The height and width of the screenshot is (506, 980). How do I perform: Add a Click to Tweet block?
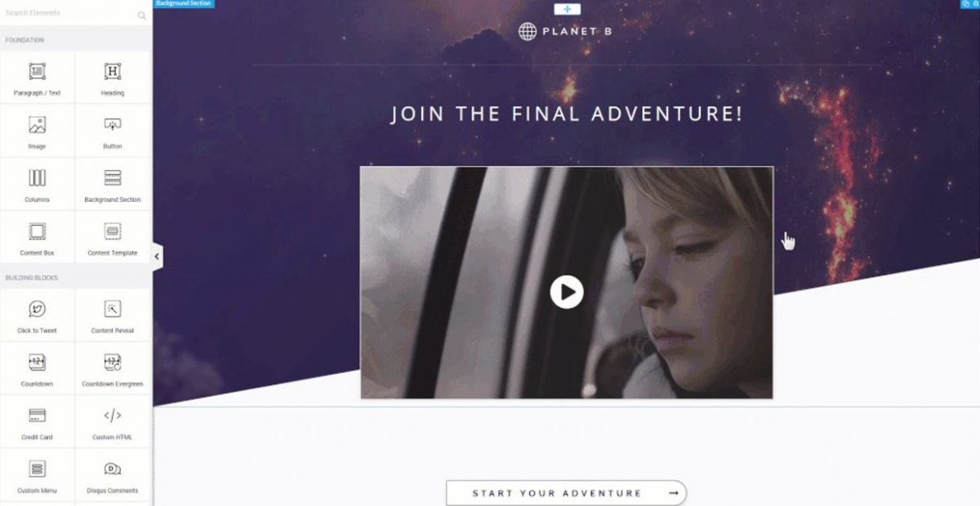pos(38,316)
